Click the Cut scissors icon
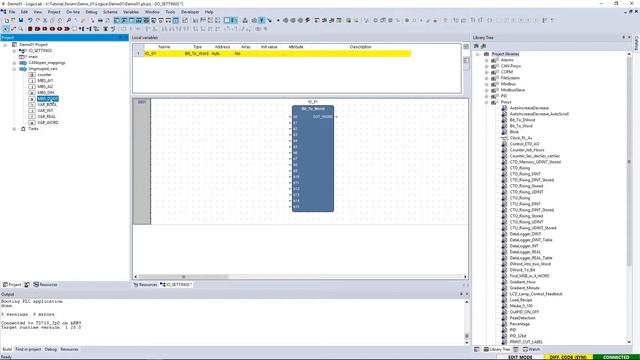The height and width of the screenshot is (360, 640). [x=45, y=20]
